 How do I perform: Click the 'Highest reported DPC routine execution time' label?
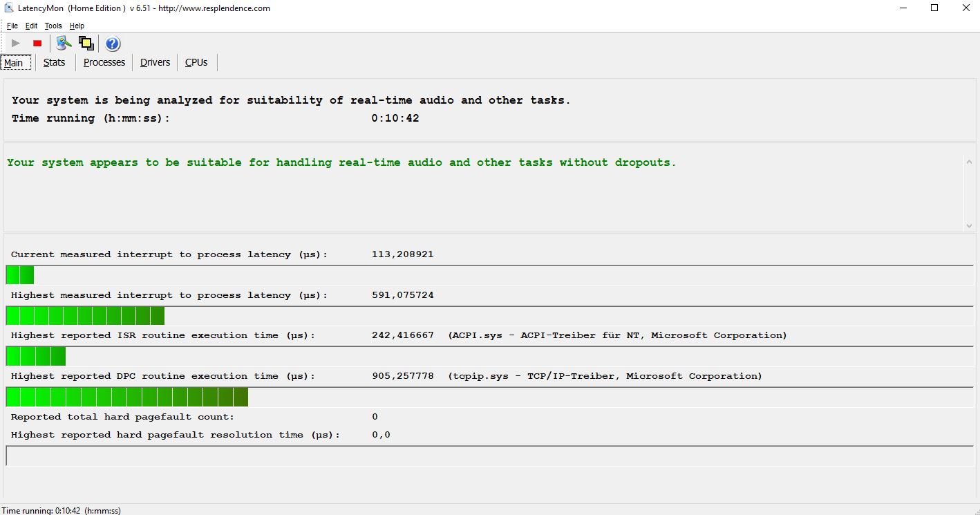(x=163, y=376)
